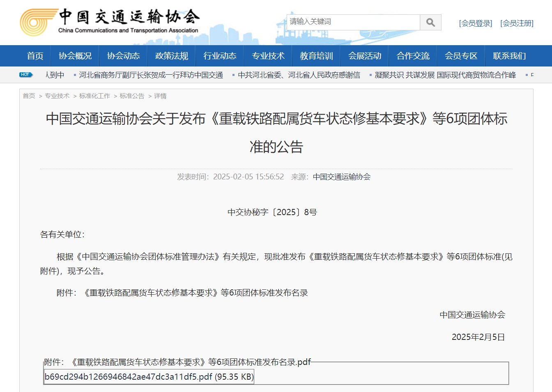This screenshot has height=392, width=552.
Task: Open the 中共河北省委 thank-you letter headline
Action: point(299,75)
